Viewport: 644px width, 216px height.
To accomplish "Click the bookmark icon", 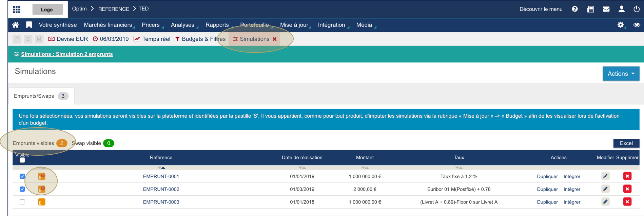I will [29, 25].
